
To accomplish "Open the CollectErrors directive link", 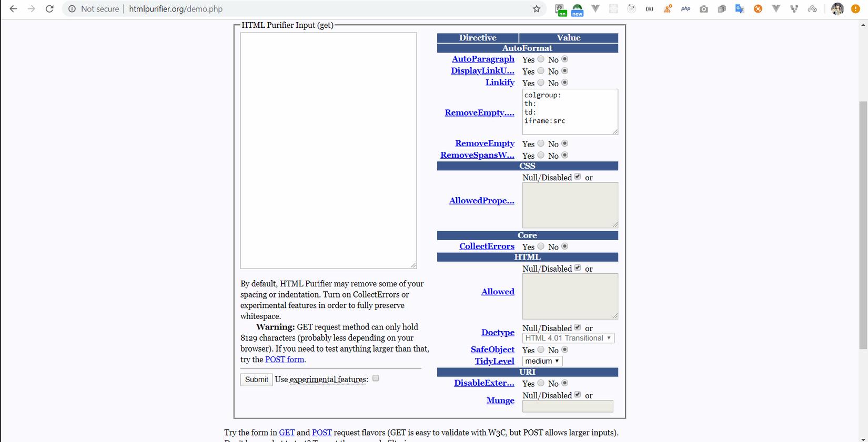I will click(487, 246).
